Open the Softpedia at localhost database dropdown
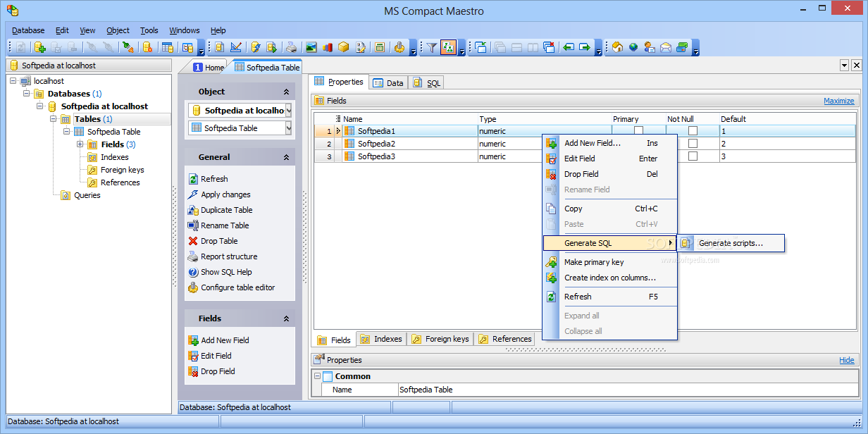The image size is (868, 434). (x=288, y=111)
